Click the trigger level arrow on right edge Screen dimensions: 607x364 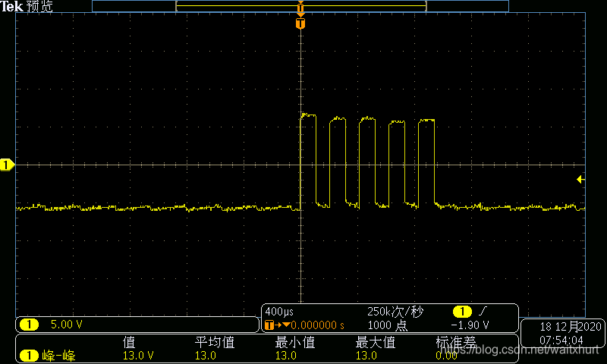[580, 179]
